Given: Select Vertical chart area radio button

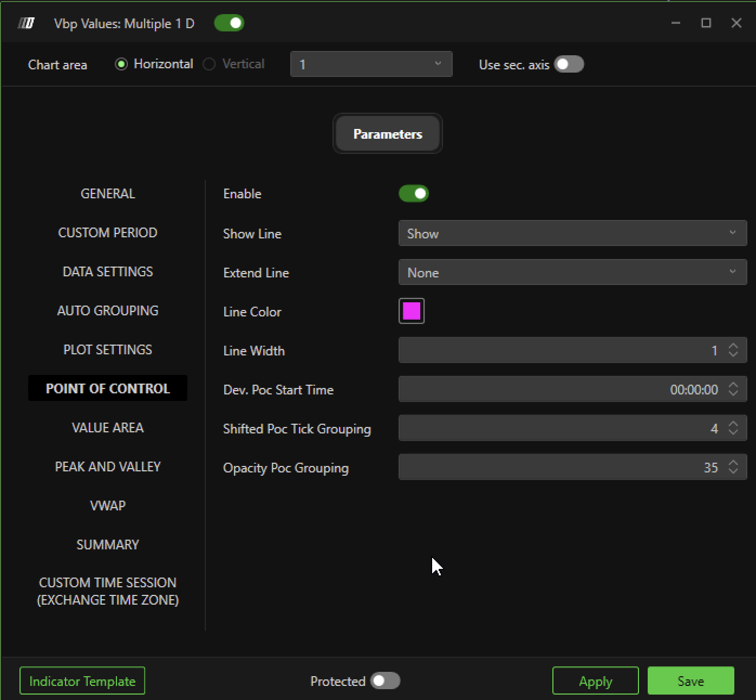Looking at the screenshot, I should (209, 64).
